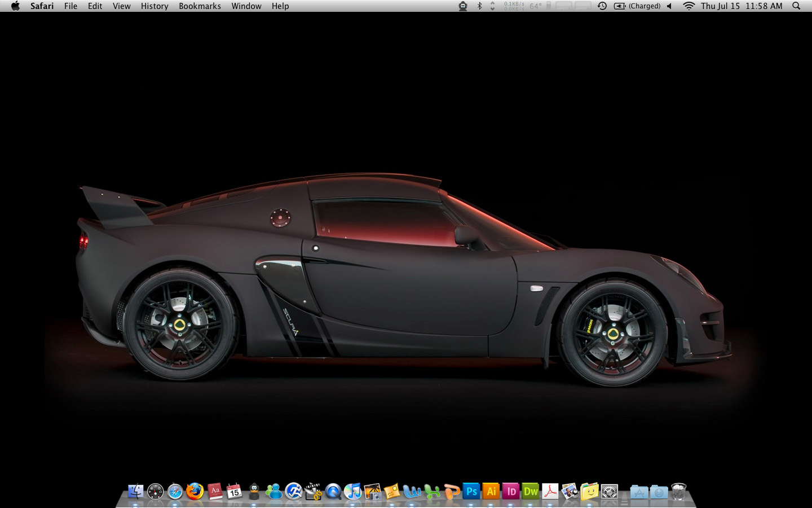Open Preview app from Dock
This screenshot has height=508, width=812.
coord(570,492)
